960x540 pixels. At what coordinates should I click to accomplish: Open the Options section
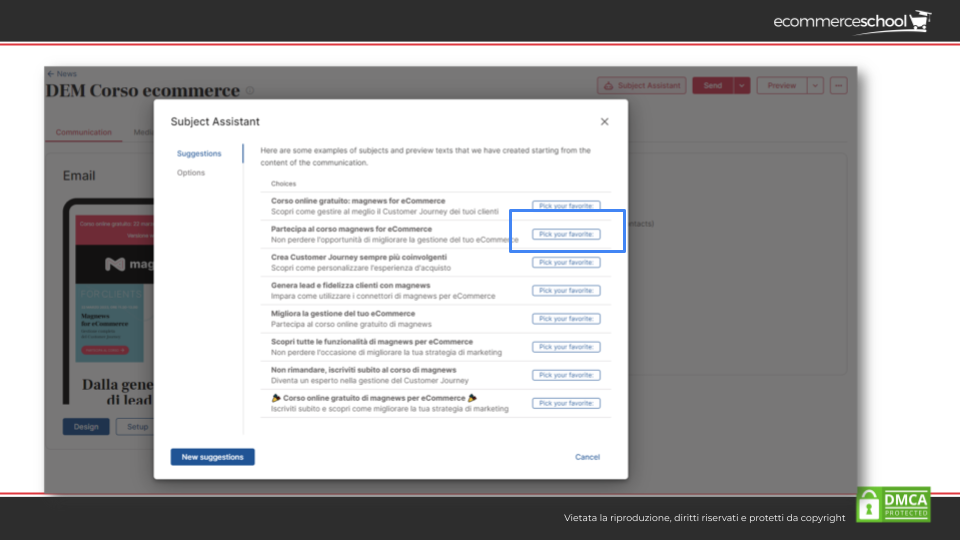[191, 173]
